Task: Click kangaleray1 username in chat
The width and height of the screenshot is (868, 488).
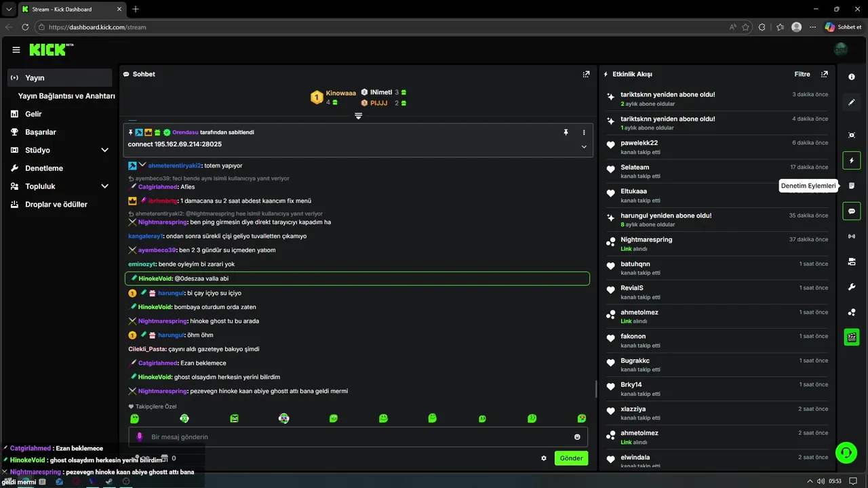Action: (x=145, y=236)
